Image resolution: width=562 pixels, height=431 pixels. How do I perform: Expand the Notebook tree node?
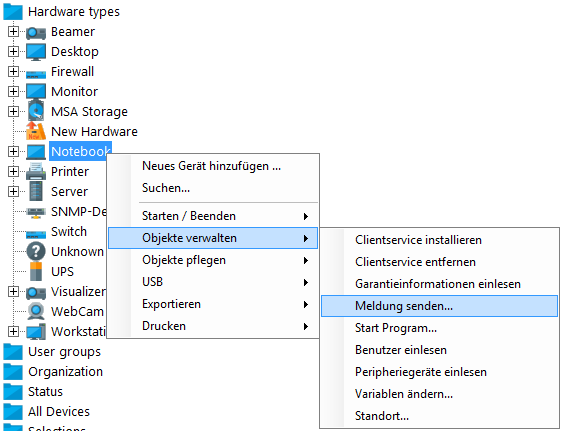click(13, 152)
